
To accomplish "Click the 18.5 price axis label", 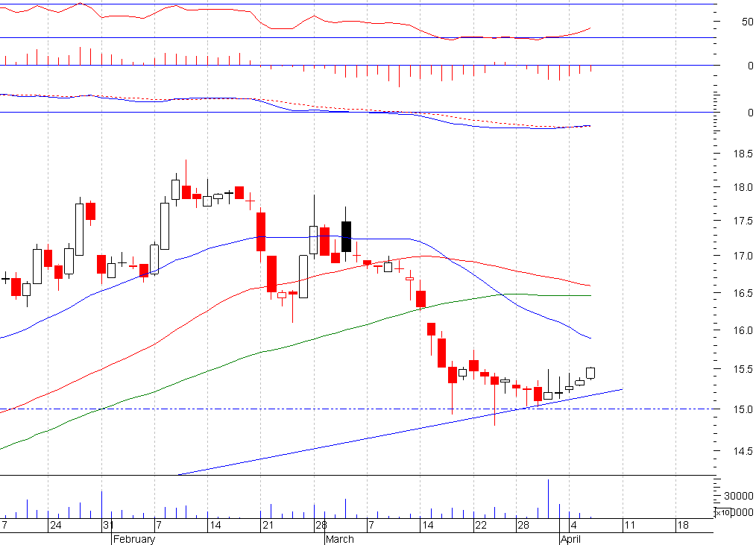I will point(743,154).
